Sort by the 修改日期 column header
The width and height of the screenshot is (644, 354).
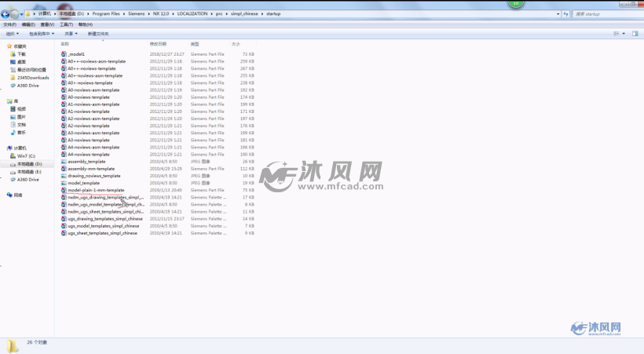pos(167,44)
